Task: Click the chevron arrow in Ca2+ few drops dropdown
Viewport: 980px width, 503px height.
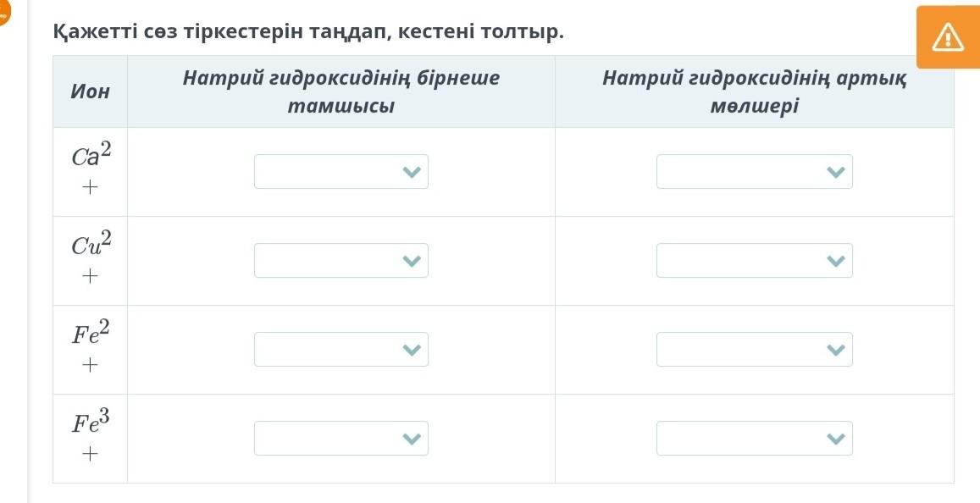Action: (x=412, y=172)
